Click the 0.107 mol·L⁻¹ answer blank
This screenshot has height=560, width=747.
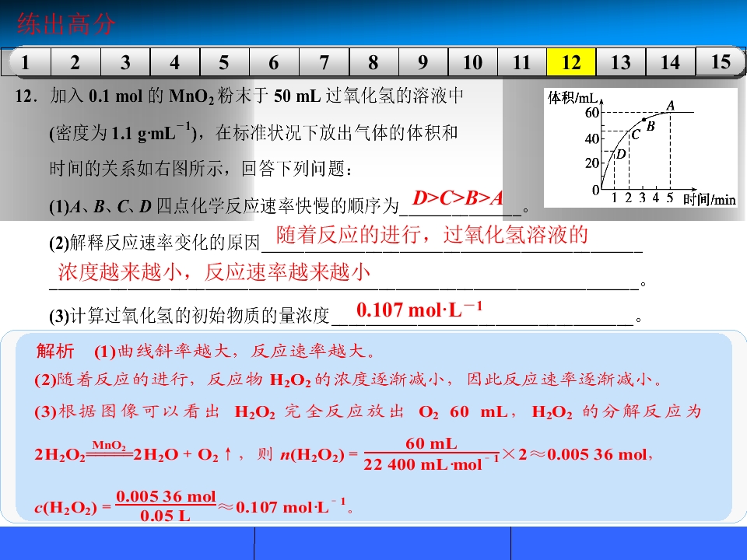[482, 312]
